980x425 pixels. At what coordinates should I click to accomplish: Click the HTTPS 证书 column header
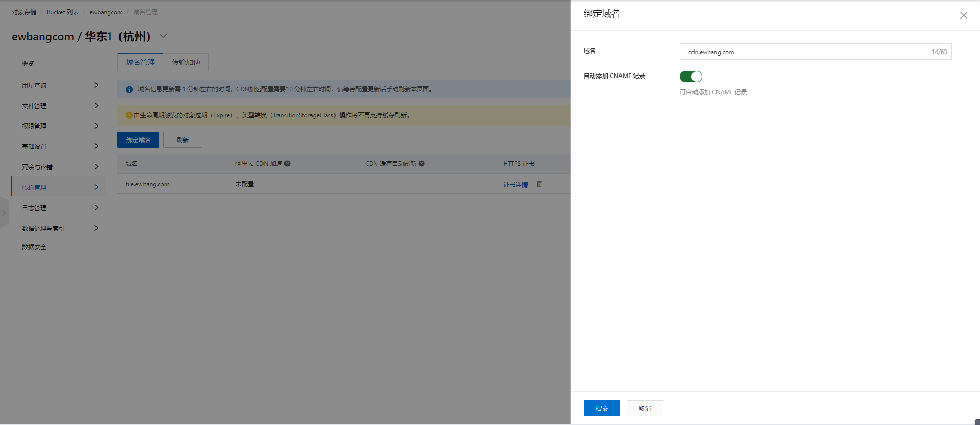coord(519,164)
